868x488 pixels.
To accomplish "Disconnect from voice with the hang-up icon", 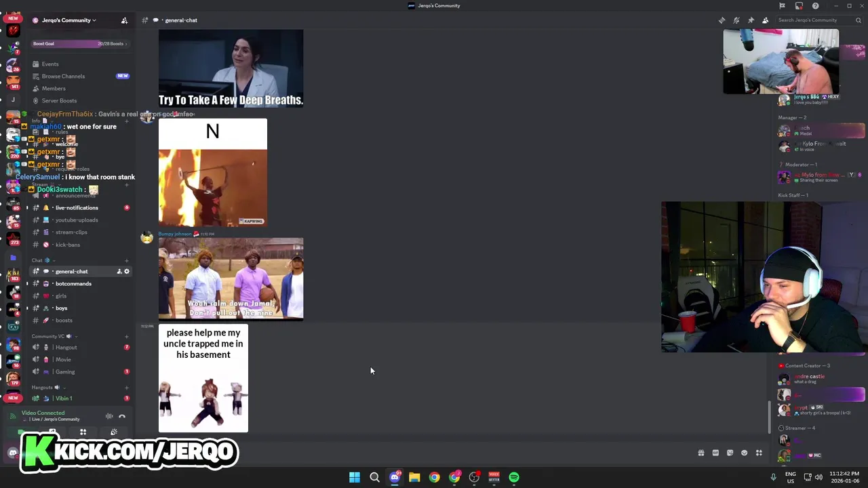I will click(x=122, y=415).
